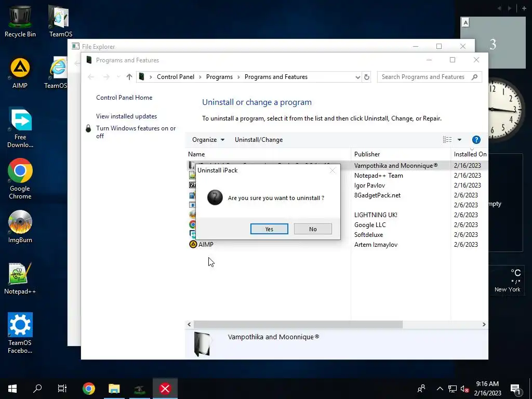Click Yes to confirm uninstall
Image resolution: width=532 pixels, height=399 pixels.
(x=269, y=229)
